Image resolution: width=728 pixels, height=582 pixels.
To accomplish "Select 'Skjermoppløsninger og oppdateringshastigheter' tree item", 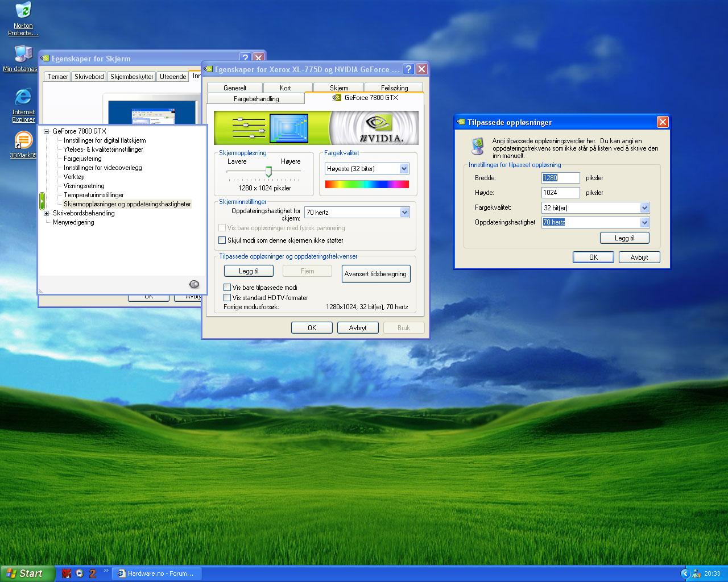I will 127,204.
